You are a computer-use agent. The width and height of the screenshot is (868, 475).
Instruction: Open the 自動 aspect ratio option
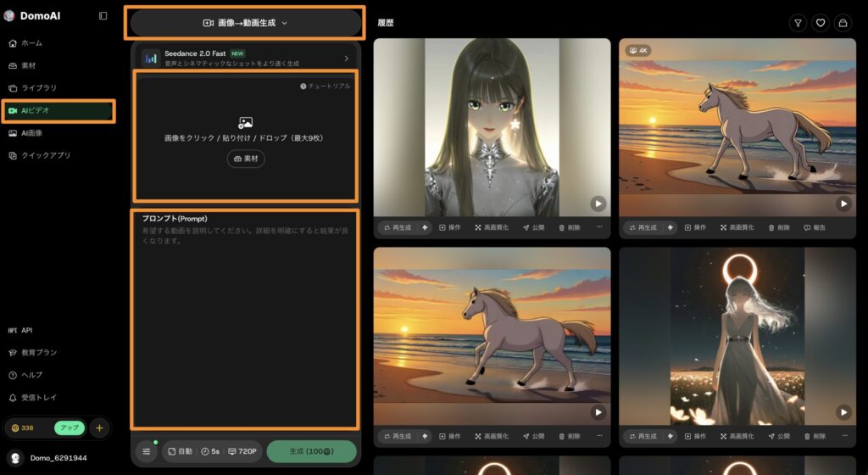pyautogui.click(x=181, y=452)
